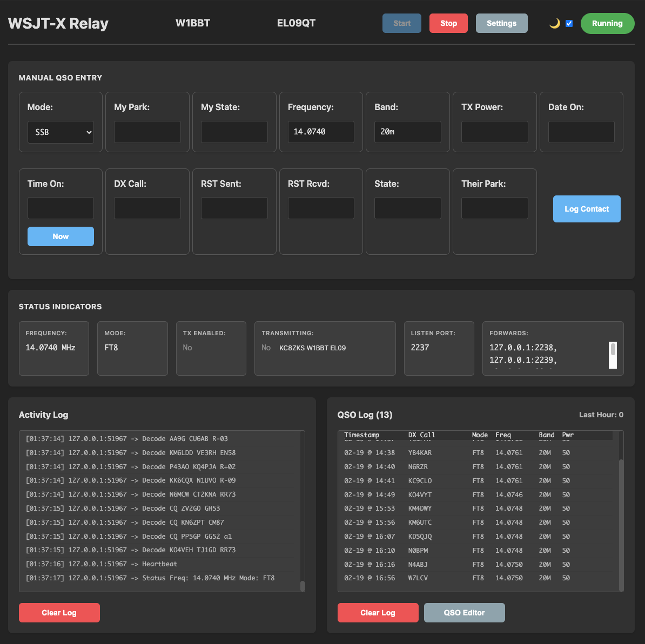Image resolution: width=645 pixels, height=644 pixels.
Task: Open the Mode dropdown showing SSB
Action: pos(61,132)
